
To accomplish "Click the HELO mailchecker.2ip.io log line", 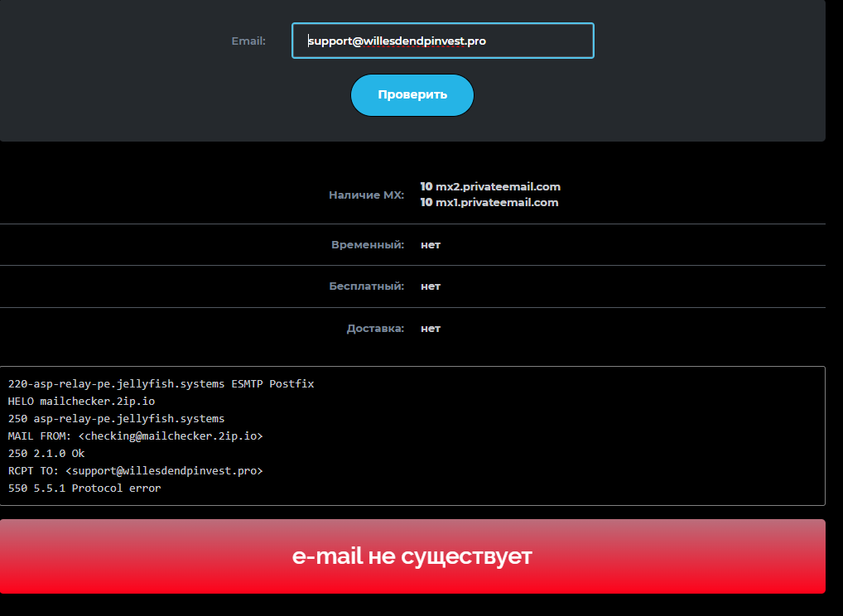I will [x=81, y=402].
